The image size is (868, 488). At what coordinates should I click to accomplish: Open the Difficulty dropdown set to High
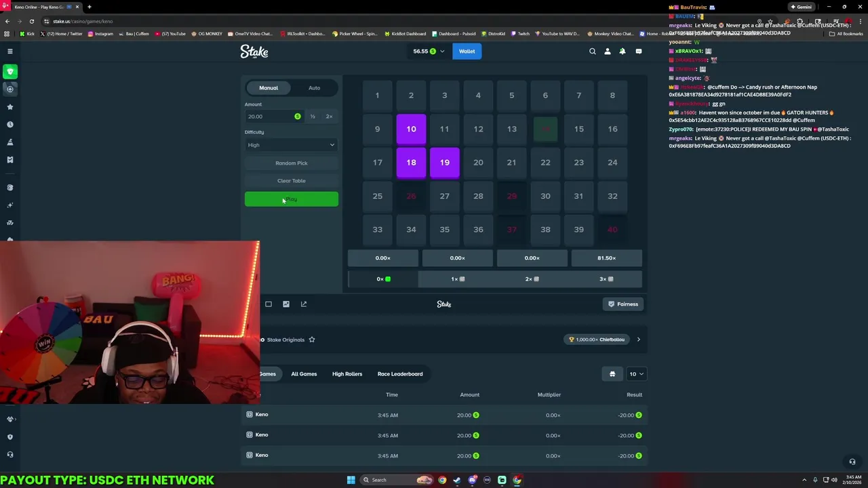(x=292, y=145)
